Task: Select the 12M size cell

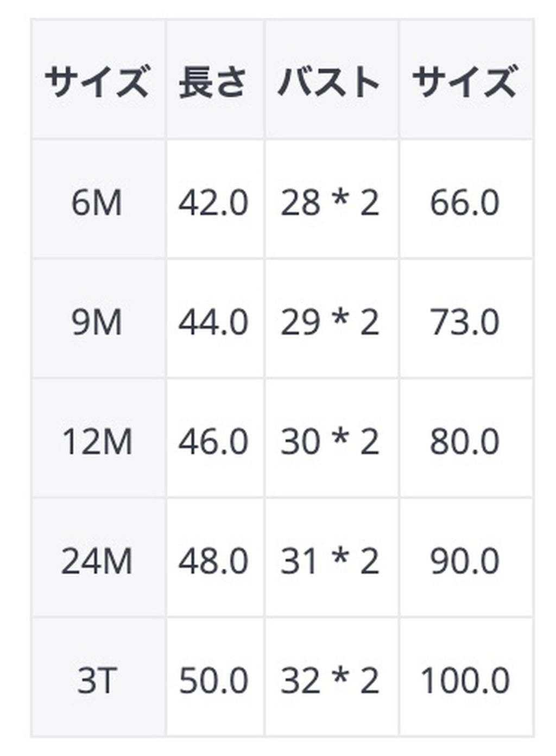Action: [97, 441]
